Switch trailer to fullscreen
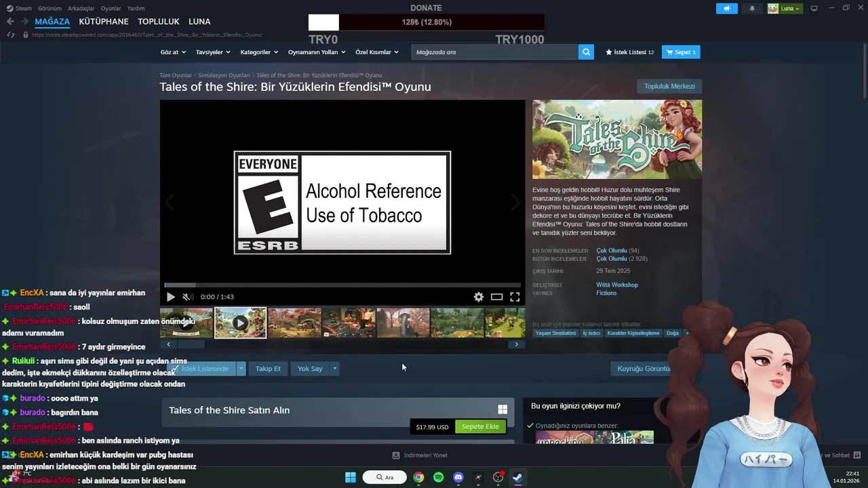This screenshot has height=488, width=868. [x=515, y=297]
